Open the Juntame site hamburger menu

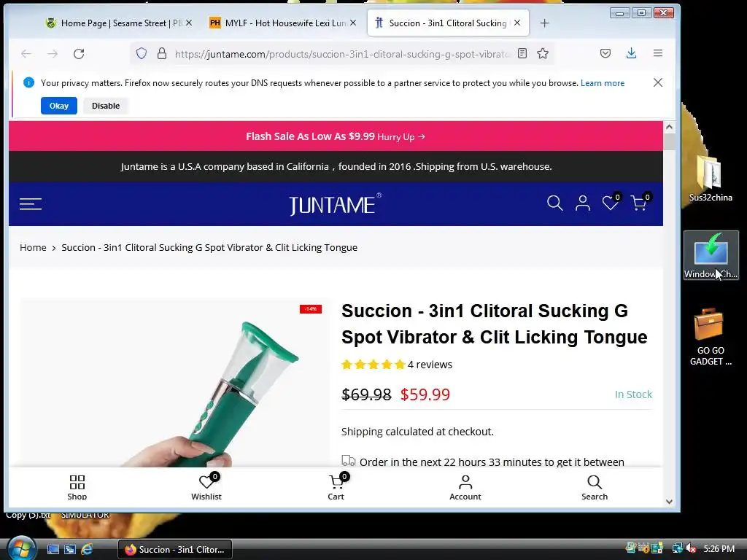pos(31,204)
